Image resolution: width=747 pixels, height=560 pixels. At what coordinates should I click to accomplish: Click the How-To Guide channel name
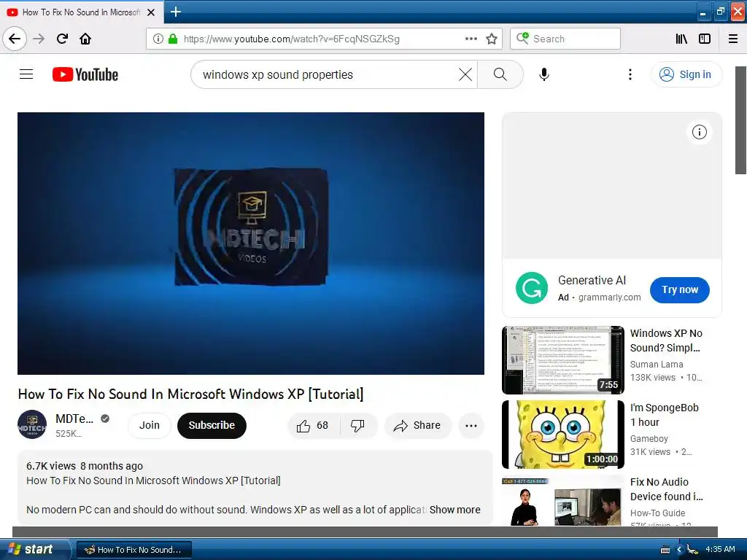click(657, 513)
